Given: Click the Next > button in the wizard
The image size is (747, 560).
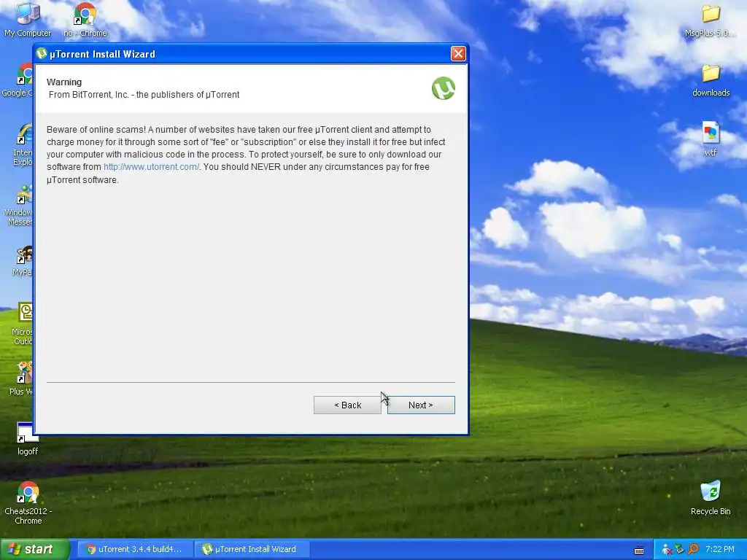Looking at the screenshot, I should click(x=421, y=405).
